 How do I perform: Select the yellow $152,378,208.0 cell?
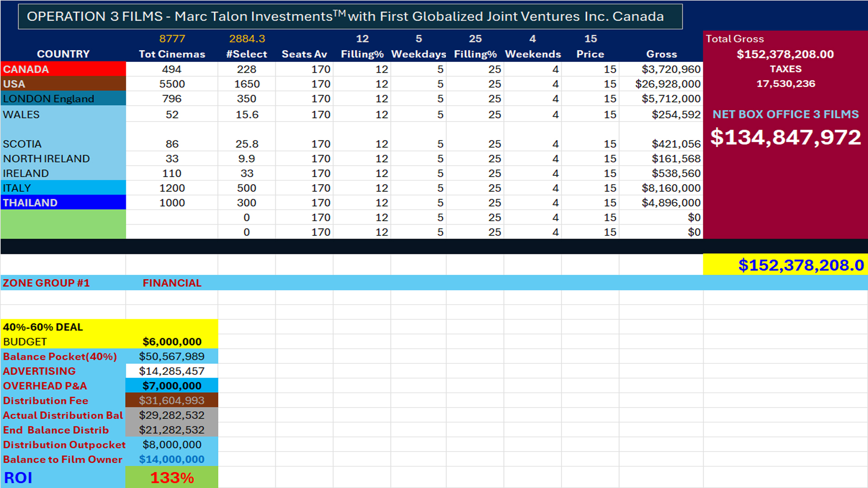785,265
